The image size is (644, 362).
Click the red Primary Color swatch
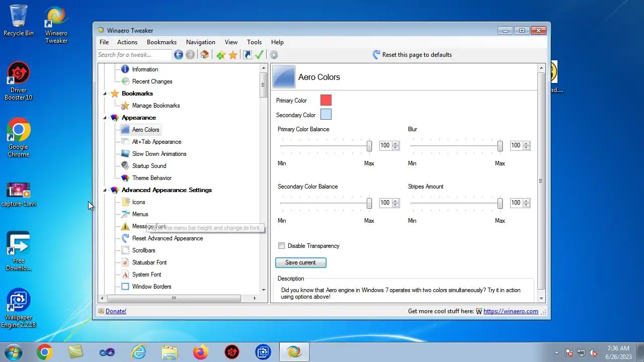point(326,100)
